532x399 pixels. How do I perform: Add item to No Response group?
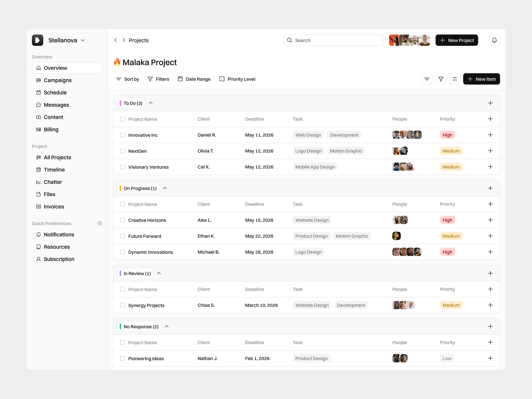tap(490, 326)
